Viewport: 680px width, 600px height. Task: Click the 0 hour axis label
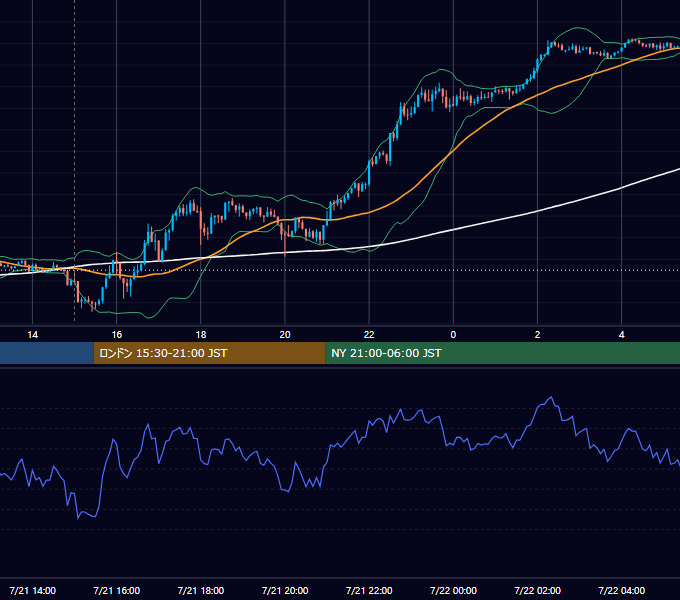(x=453, y=335)
